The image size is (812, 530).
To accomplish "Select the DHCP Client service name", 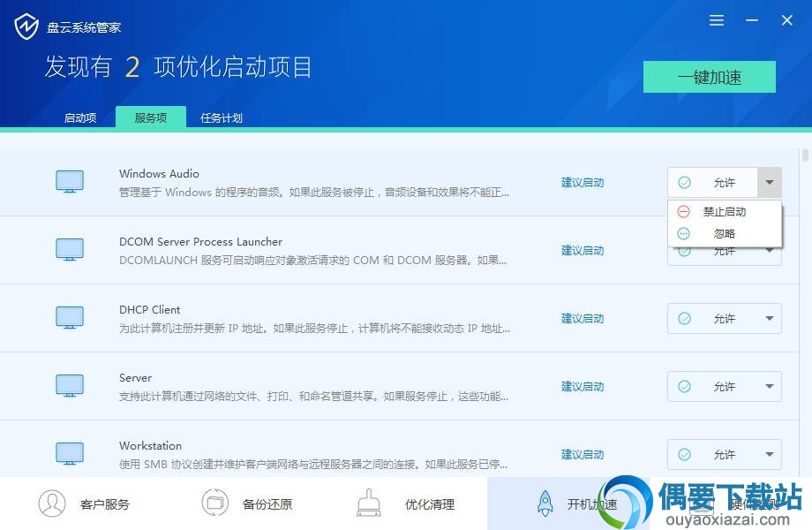I will point(150,310).
